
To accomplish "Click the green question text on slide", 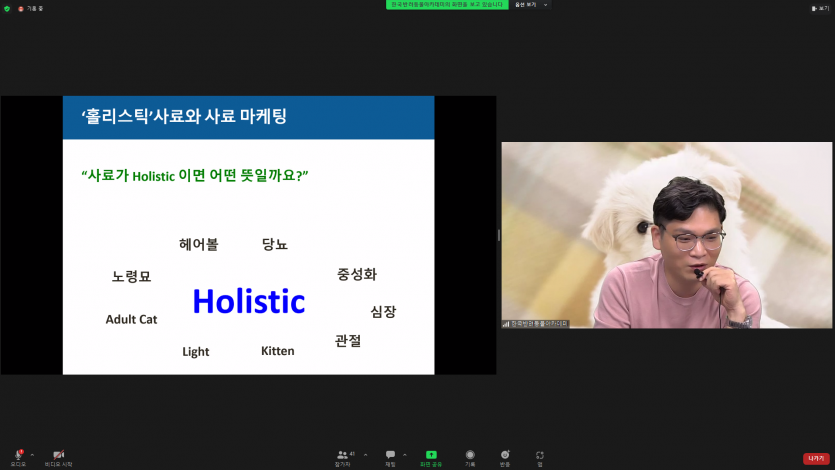I will click(195, 175).
